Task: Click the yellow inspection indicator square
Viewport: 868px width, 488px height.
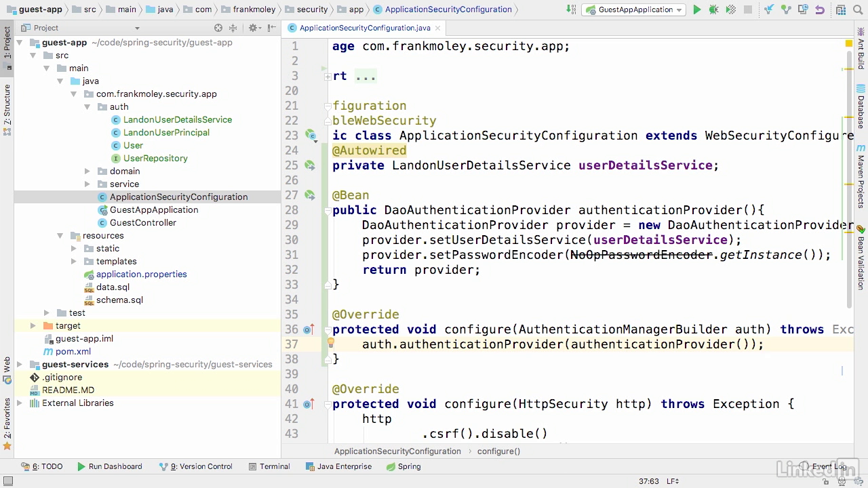Action: pyautogui.click(x=848, y=43)
